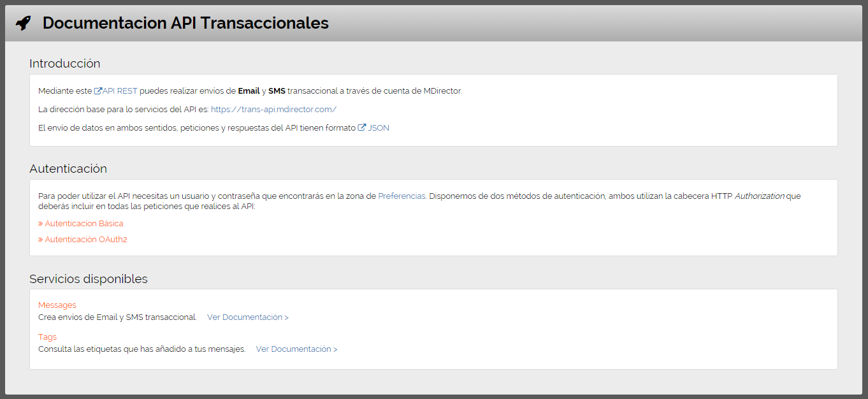Select the Introducción section heading
Screen dimensions: 868x399
64,64
